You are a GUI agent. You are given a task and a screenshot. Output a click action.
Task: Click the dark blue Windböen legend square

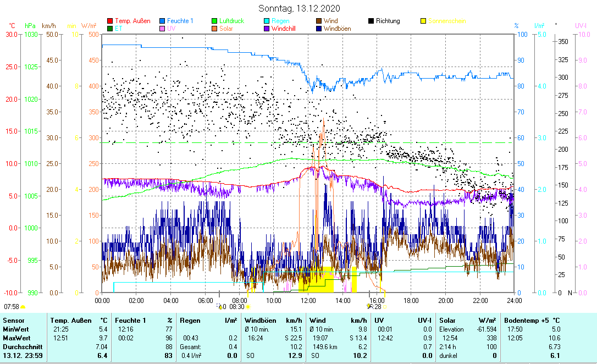coord(319,29)
